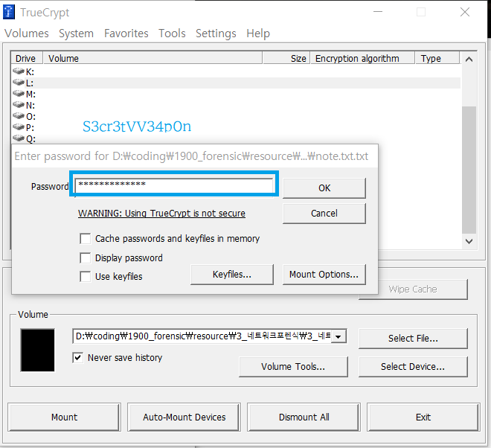Check the Display password box
The image size is (491, 448).
(85, 258)
